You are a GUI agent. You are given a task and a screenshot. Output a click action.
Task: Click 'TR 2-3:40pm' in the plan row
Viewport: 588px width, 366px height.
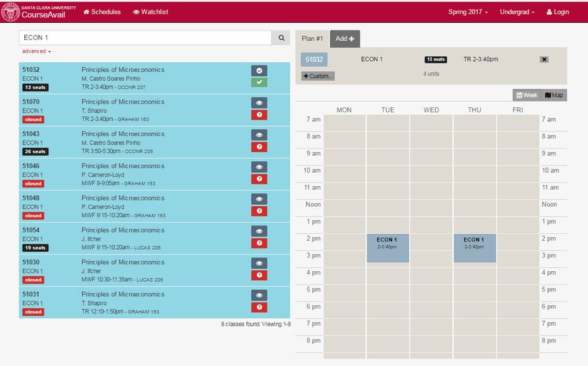coord(481,60)
